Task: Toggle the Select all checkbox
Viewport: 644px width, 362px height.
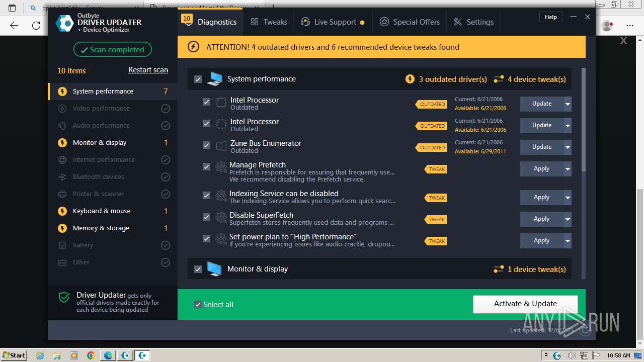Action: point(198,305)
